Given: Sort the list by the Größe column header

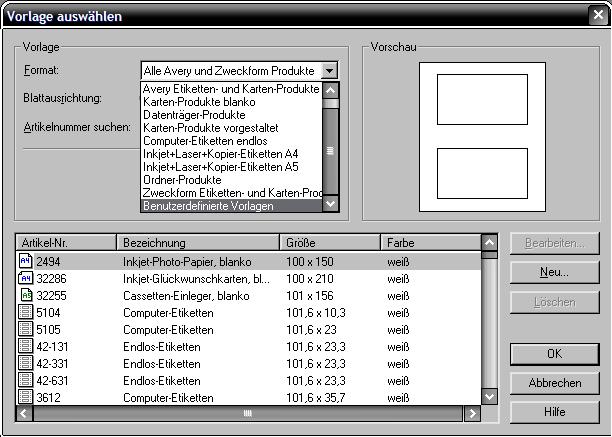Looking at the screenshot, I should 330,243.
